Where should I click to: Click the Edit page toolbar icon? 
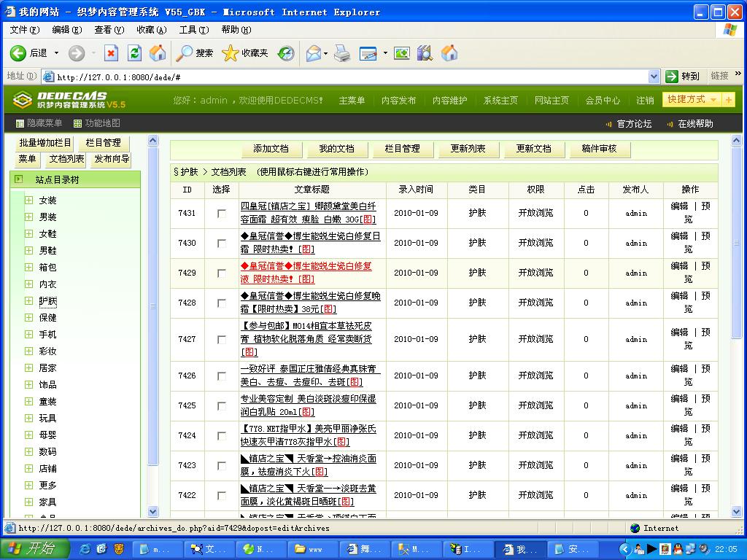coord(368,52)
